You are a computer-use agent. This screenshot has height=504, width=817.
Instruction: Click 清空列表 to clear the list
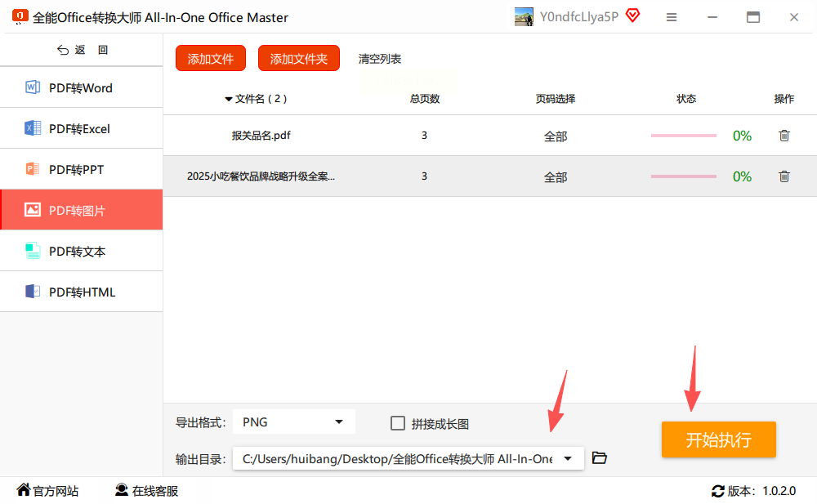379,59
